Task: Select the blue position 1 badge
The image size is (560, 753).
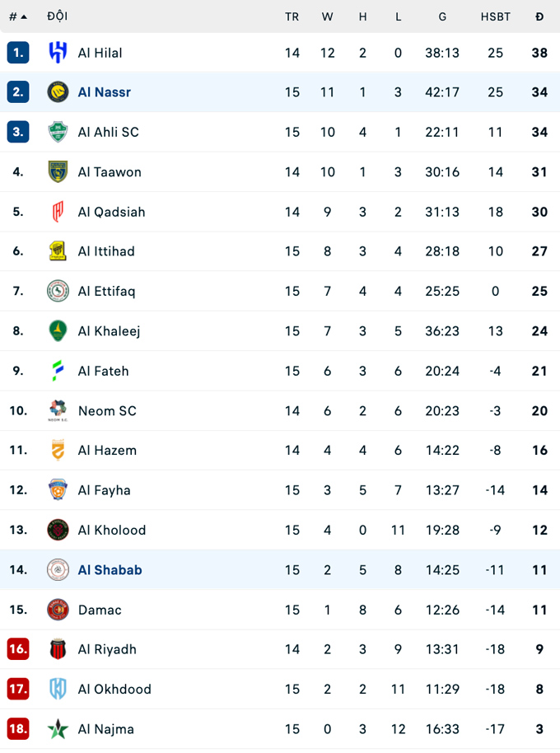Action: 18,53
